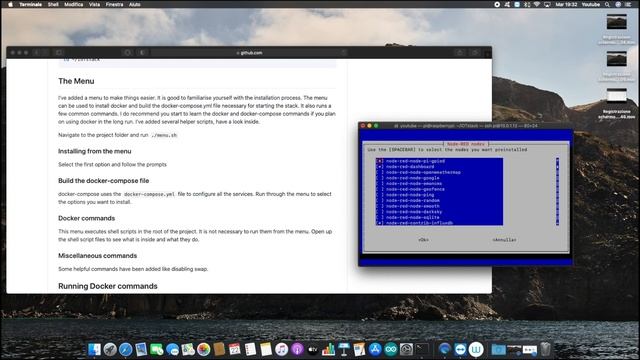Open the Apple menu
Screen dimensions: 640x360
click(x=11, y=4)
